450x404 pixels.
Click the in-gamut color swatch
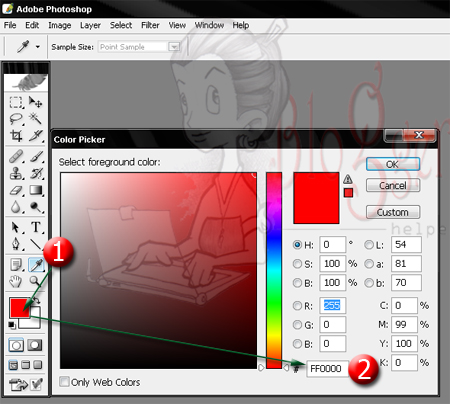[x=348, y=193]
